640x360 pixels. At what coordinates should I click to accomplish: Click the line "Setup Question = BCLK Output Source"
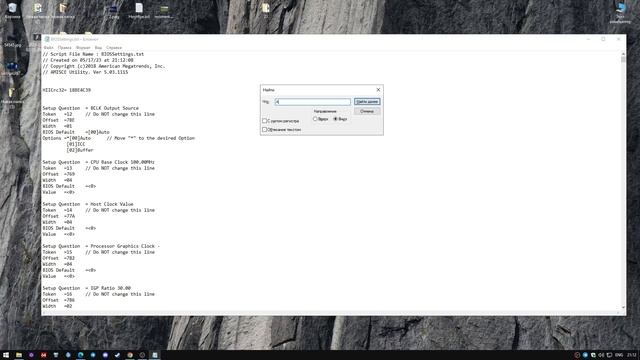(x=91, y=108)
